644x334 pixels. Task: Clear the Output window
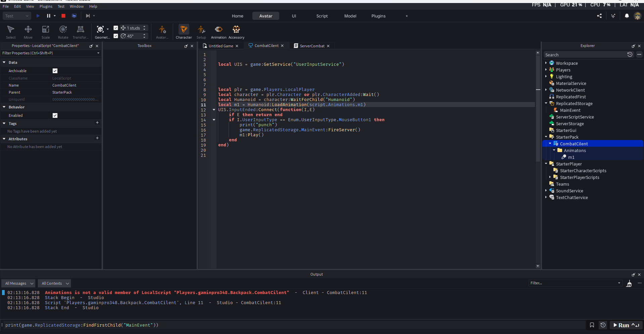coord(629,284)
